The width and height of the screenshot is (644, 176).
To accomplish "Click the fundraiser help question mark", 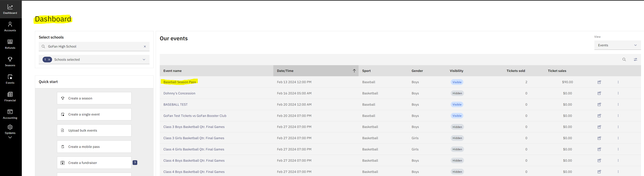I will point(135,163).
